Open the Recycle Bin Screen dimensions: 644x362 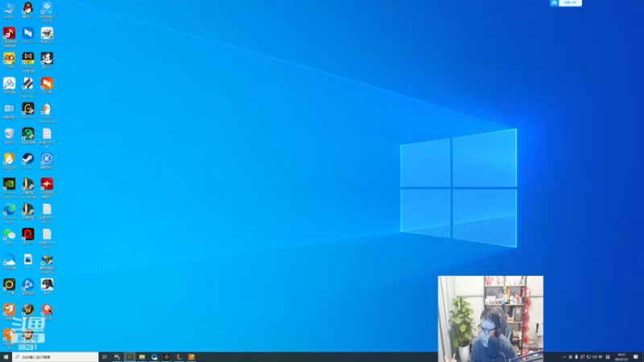click(9, 134)
